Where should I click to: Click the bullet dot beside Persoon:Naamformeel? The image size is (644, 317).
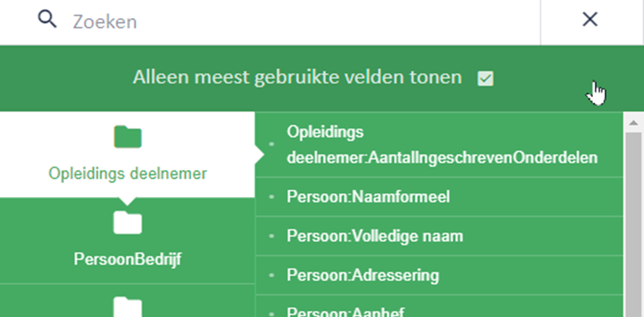[271, 197]
